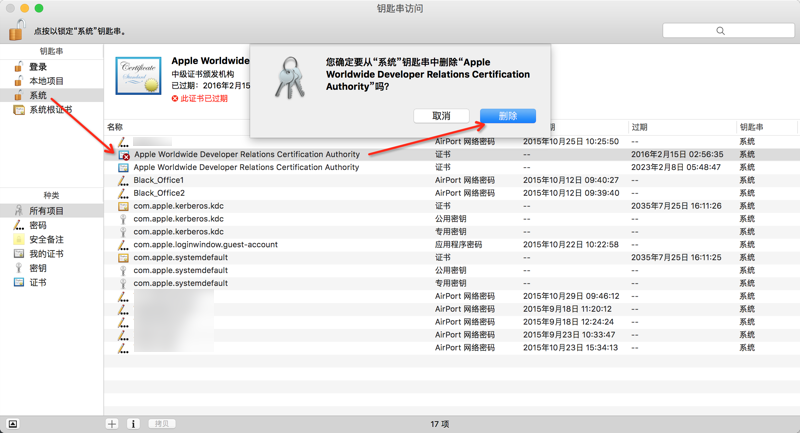Click the date 2035年7月25日 16:11:26

(x=676, y=206)
